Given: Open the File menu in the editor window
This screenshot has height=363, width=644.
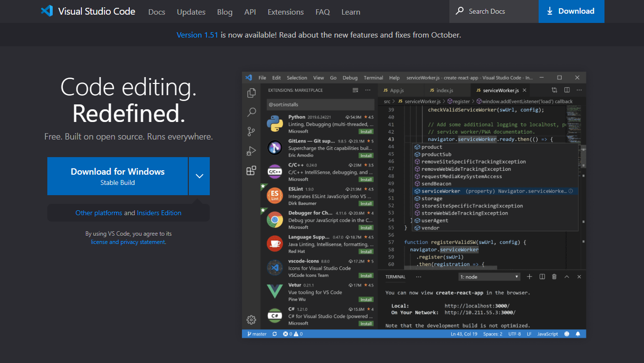Looking at the screenshot, I should [x=262, y=78].
